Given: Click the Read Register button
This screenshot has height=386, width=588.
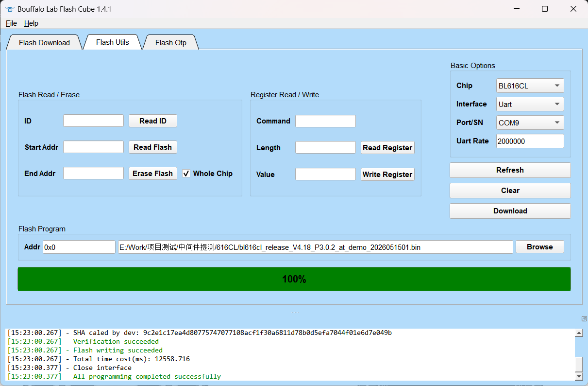Looking at the screenshot, I should (387, 148).
